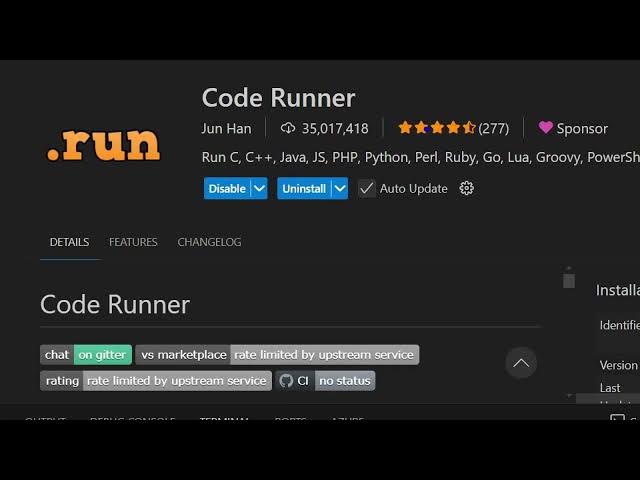Viewport: 640px width, 480px height.
Task: Click the rating rate limited badge
Action: [156, 381]
